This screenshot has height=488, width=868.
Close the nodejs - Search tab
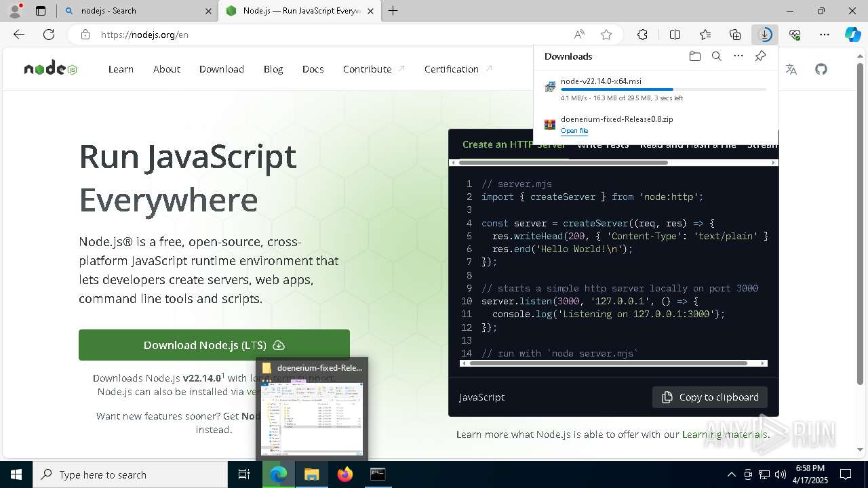pyautogui.click(x=208, y=11)
